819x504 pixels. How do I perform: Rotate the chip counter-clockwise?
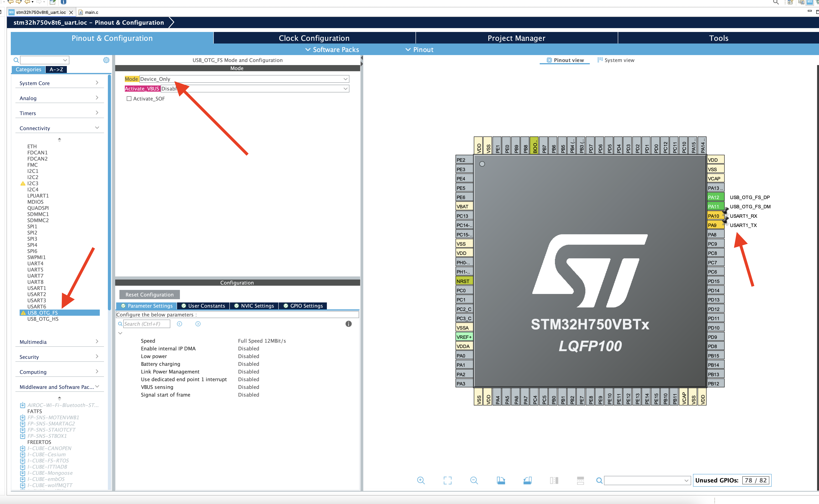(x=527, y=480)
